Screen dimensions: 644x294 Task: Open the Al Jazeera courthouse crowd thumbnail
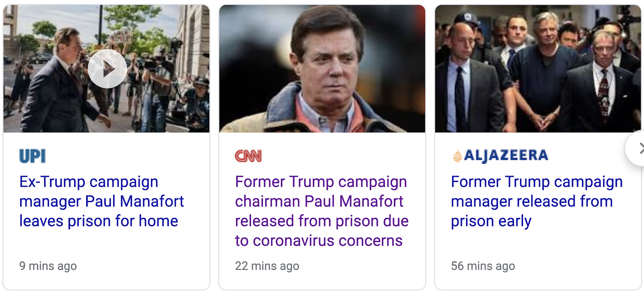pos(538,69)
